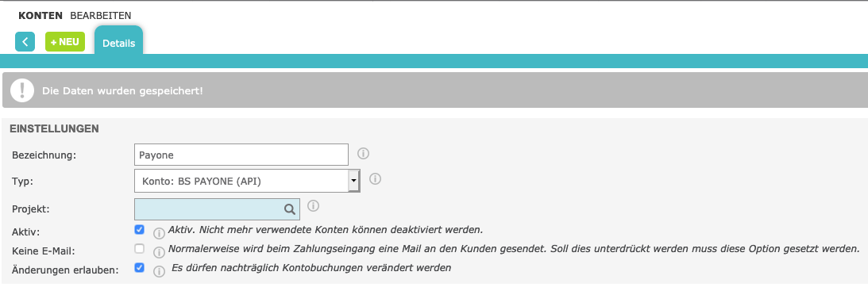Open the info icon beside Bezeichnung field

tap(363, 153)
